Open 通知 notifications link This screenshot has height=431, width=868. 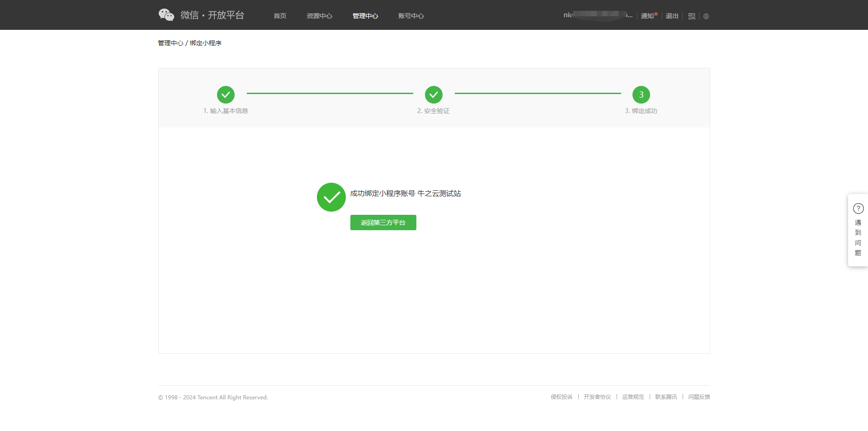click(x=647, y=16)
